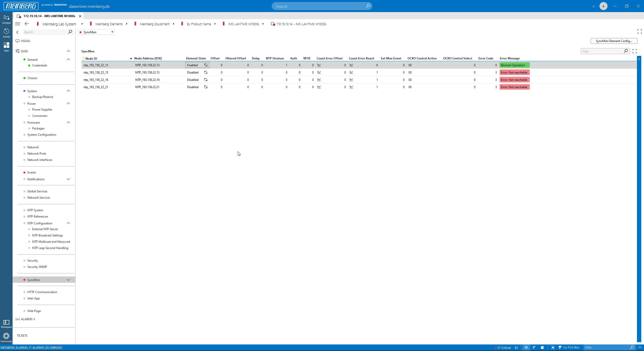644x351 pixels.
Task: Expand the side strip arrow at table right edge
Action: [x=639, y=59]
